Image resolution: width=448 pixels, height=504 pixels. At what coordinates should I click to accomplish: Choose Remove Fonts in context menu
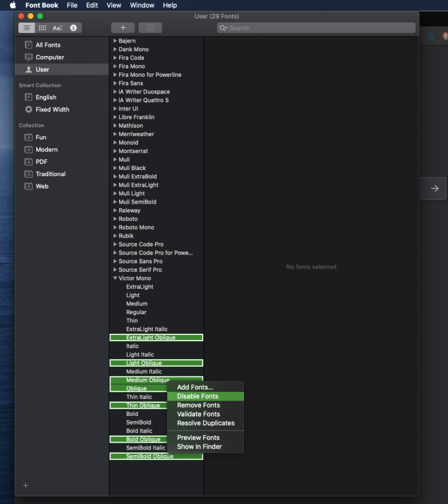205,405
